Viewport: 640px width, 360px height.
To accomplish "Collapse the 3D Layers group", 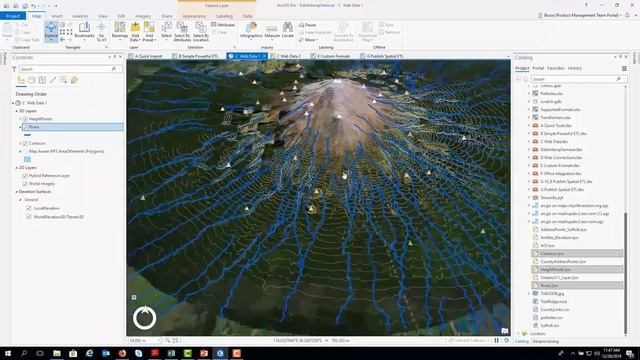I will coord(17,111).
